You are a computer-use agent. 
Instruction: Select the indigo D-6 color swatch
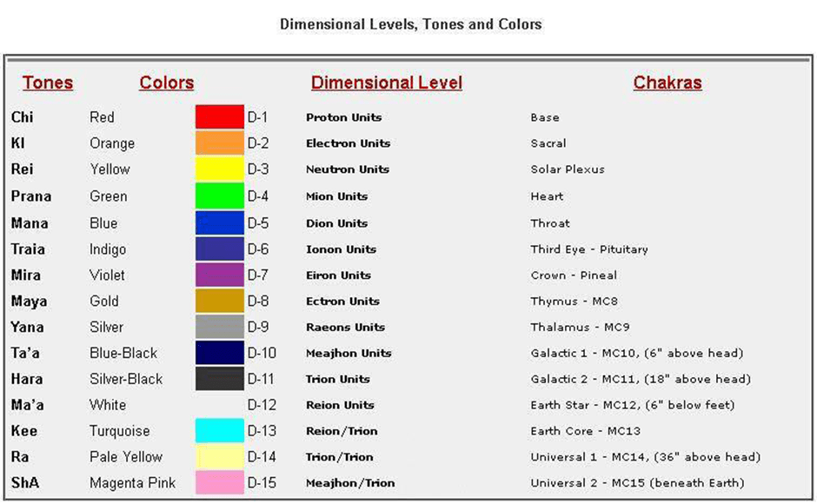pos(219,249)
